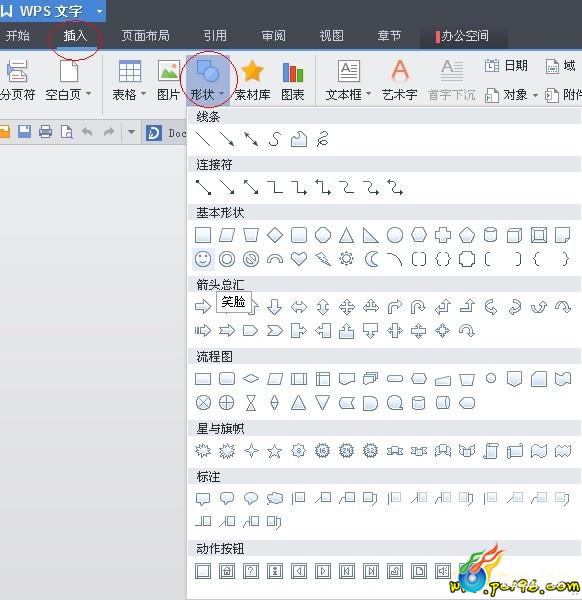Select the down block arrow
The image size is (582, 600).
click(x=275, y=307)
